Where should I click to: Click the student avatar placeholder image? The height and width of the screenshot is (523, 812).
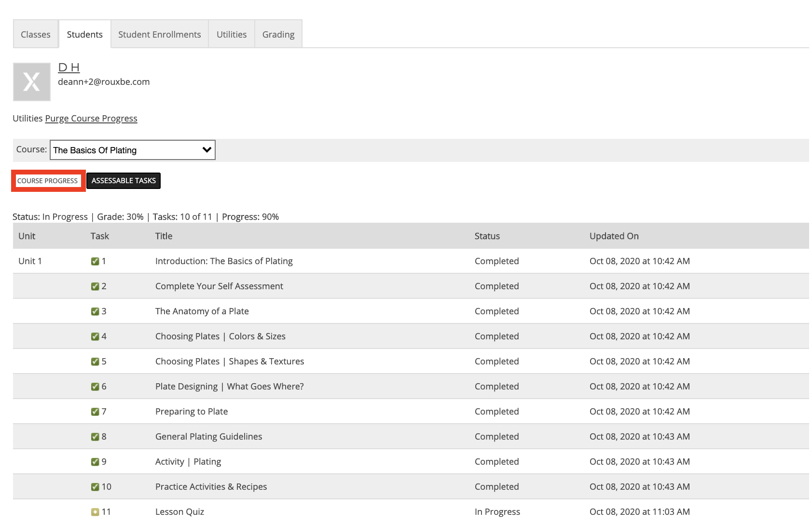coord(32,82)
